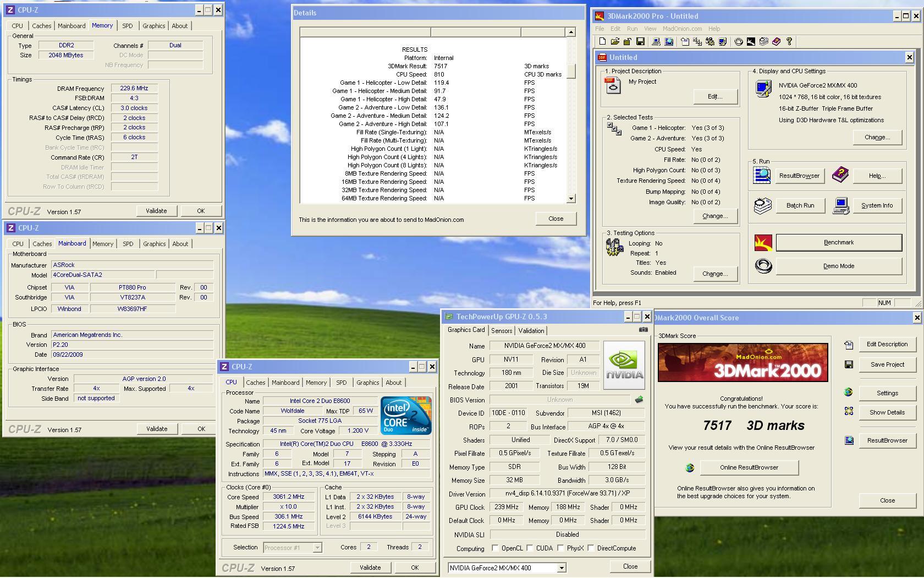Click the 3DMark2000 banner image in score window
Viewport: 924px width, 578px height.
[743, 362]
